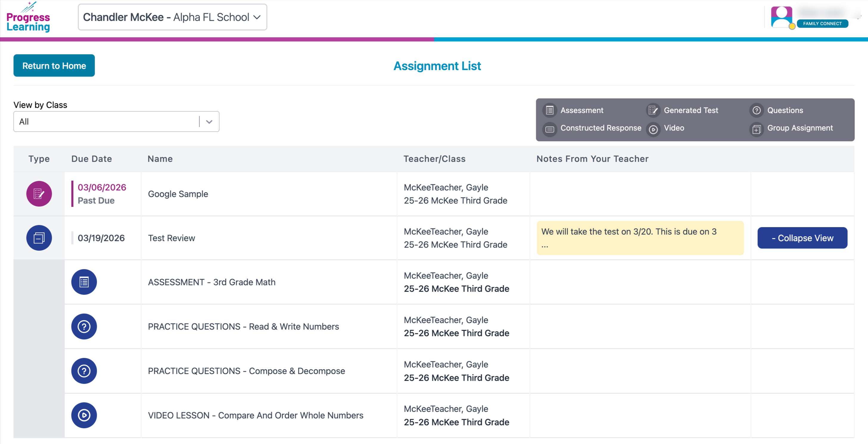Open the View by Class dropdown arrow
Screen dimensions: 868x444
(209, 122)
